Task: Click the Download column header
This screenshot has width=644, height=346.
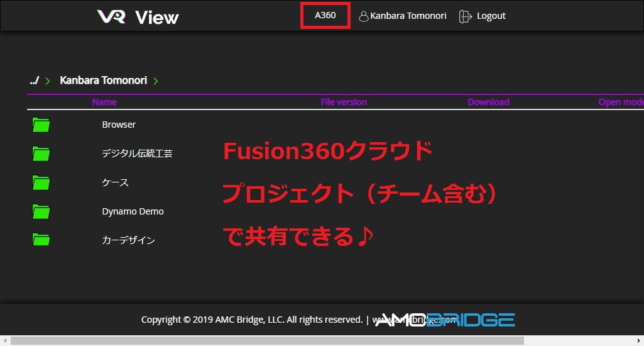Action: pos(488,102)
